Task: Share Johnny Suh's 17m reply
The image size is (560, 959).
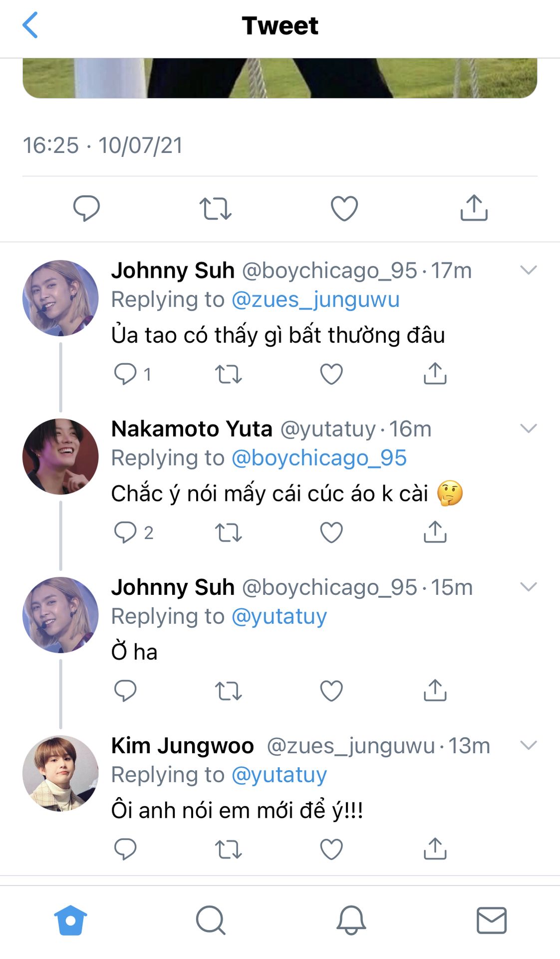Action: tap(435, 374)
